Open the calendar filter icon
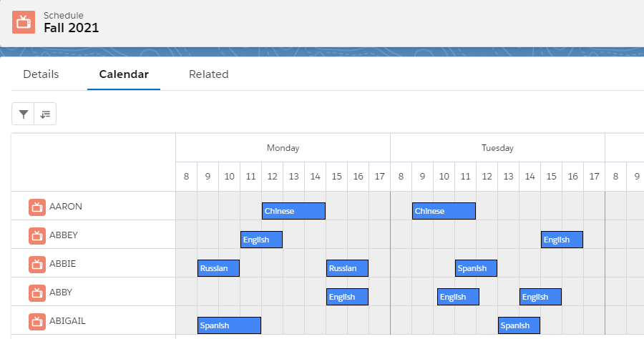 24,114
